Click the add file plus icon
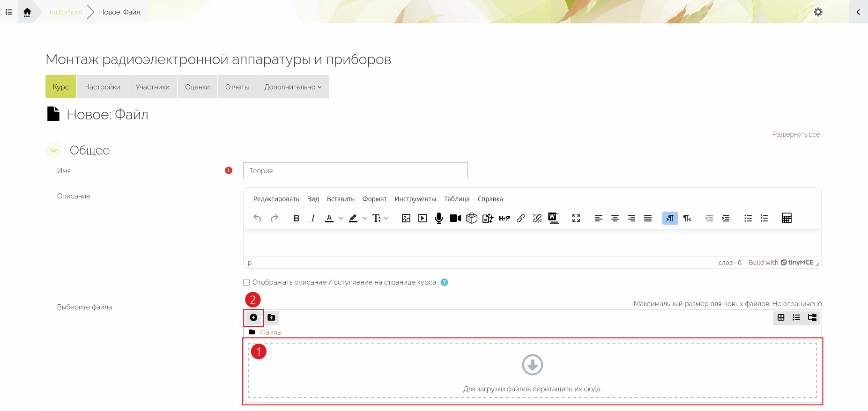The height and width of the screenshot is (411, 868). coord(253,317)
